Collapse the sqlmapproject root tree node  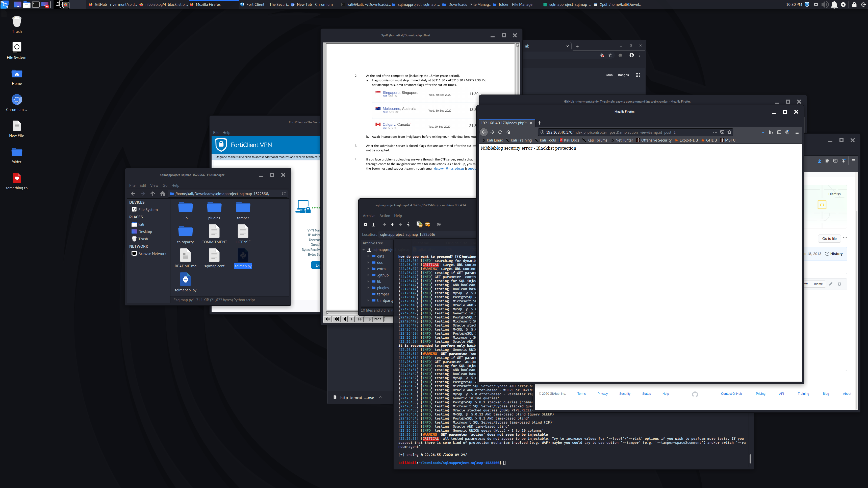(x=364, y=250)
